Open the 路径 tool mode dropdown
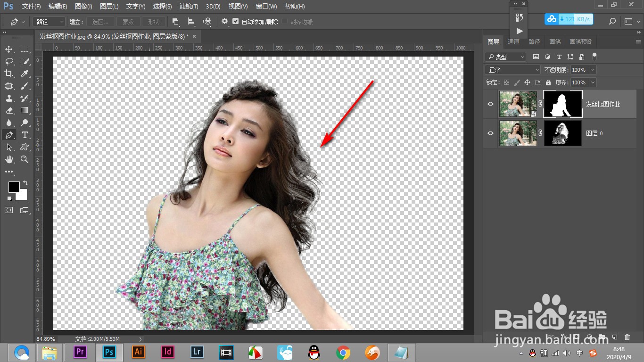The width and height of the screenshot is (644, 362). click(x=49, y=22)
